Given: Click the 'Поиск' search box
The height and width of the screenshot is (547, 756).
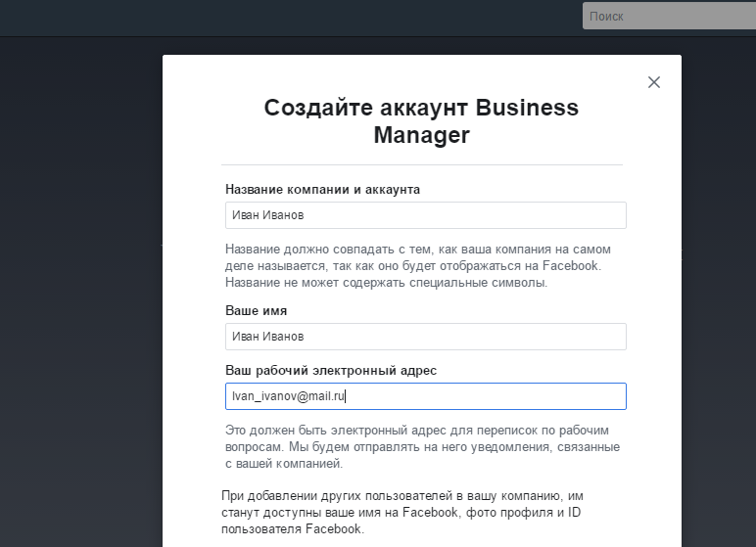Looking at the screenshot, I should click(x=669, y=16).
